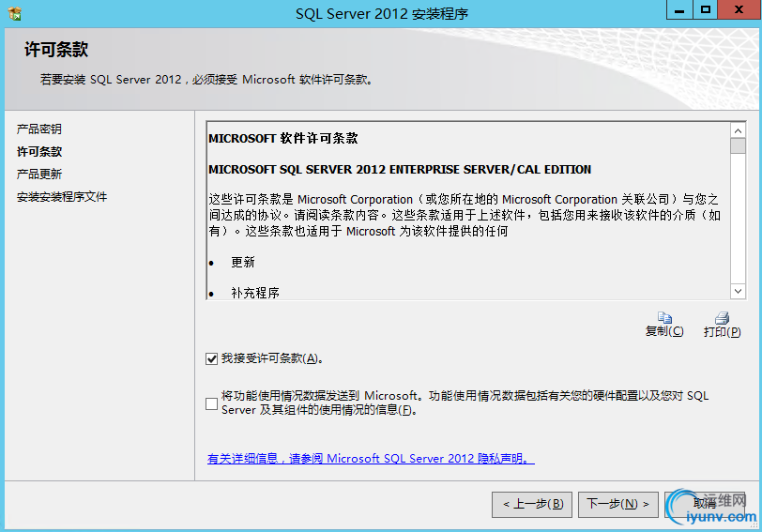This screenshot has height=532, width=762.
Task: Click the license text scrollbar thumb
Action: pos(739,145)
